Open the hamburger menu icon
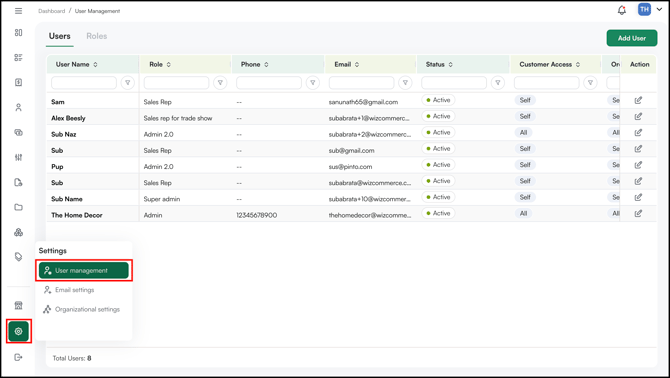The image size is (670, 378). (18, 11)
